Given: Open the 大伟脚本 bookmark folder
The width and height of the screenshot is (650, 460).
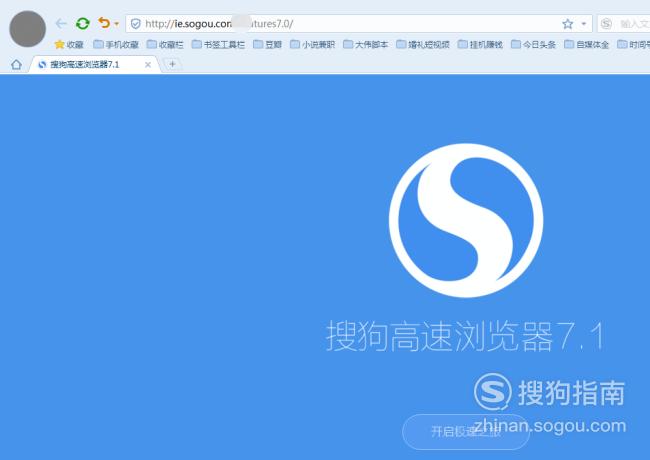Looking at the screenshot, I should point(366,44).
